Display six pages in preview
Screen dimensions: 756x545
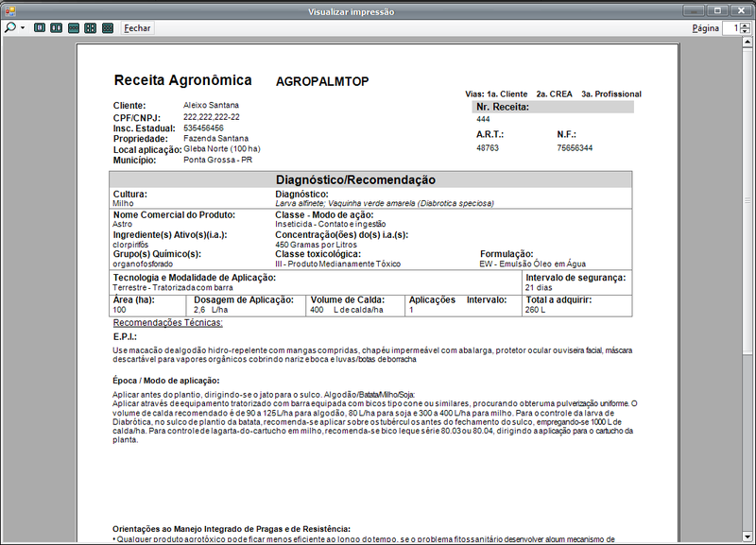point(108,28)
